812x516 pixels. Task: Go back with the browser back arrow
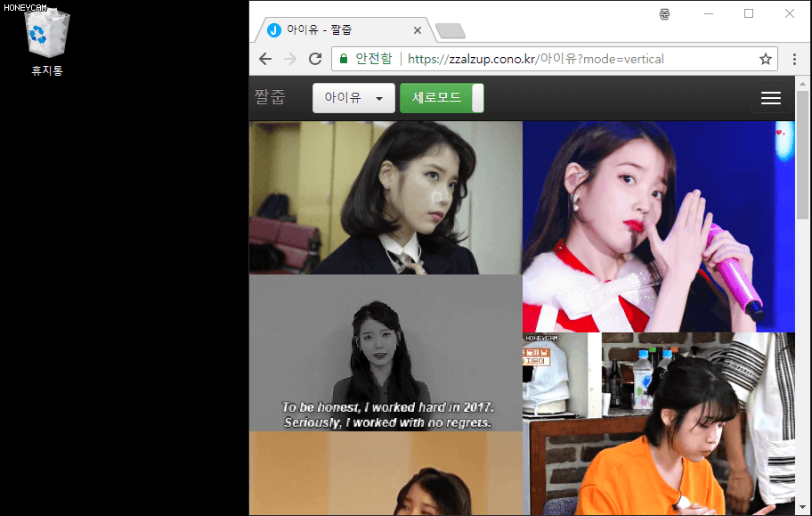click(x=265, y=59)
